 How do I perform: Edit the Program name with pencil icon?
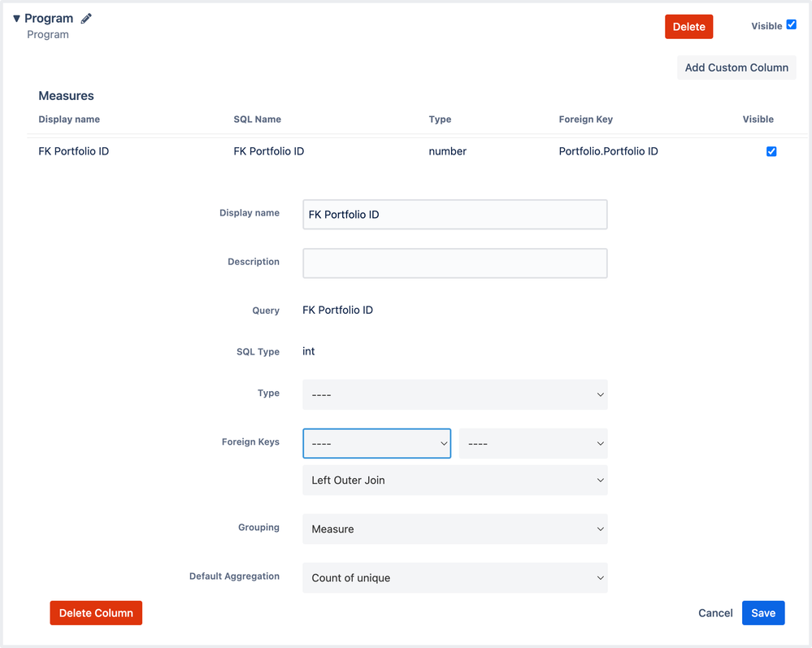pyautogui.click(x=86, y=19)
